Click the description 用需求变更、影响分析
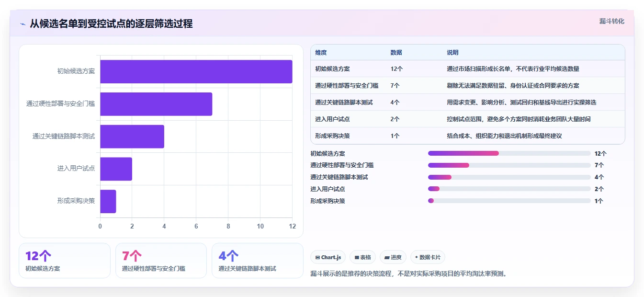This screenshot has width=644, height=297. tap(521, 103)
